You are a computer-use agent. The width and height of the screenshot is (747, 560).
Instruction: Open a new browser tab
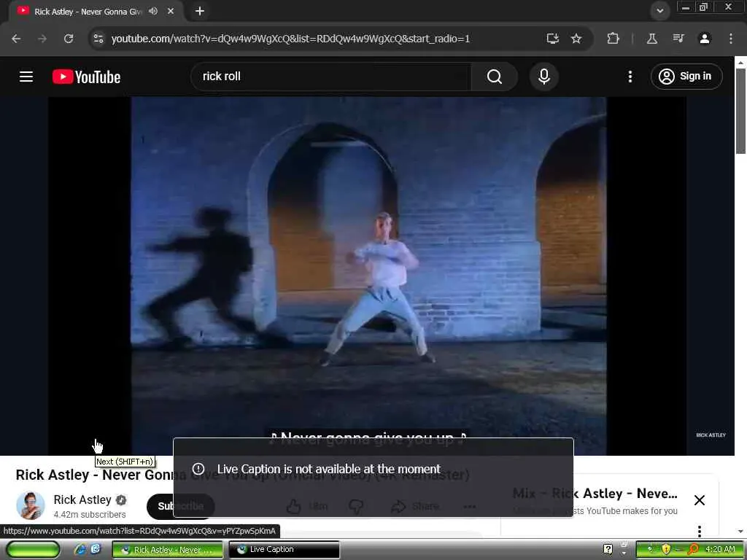[200, 11]
